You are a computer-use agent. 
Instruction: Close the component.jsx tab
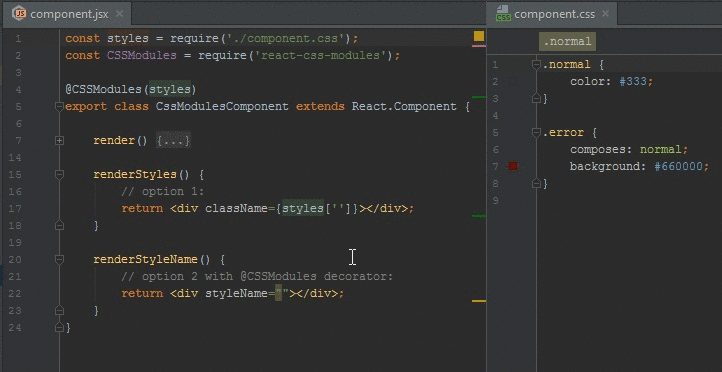(x=119, y=14)
